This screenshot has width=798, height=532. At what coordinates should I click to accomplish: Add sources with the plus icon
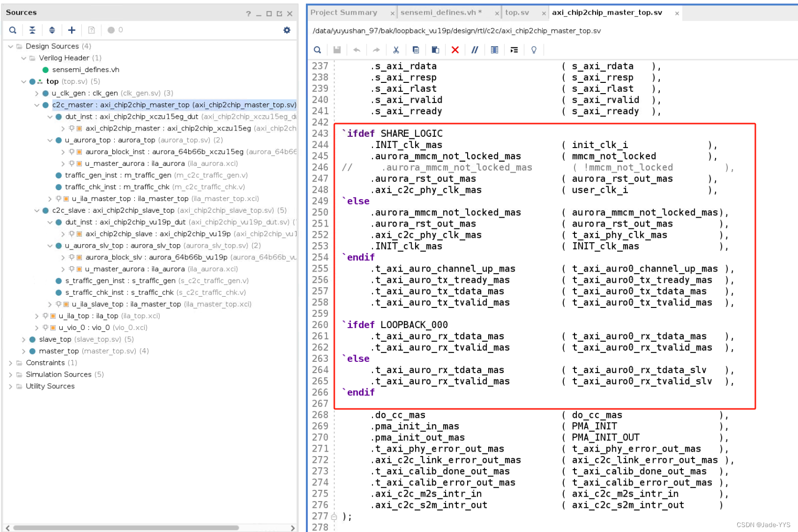72,30
